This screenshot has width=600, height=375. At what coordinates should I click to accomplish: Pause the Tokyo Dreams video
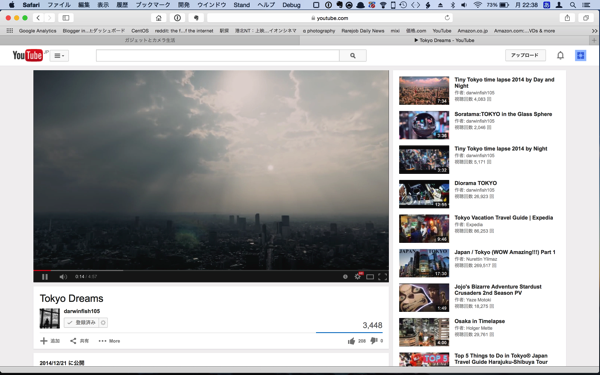click(x=45, y=277)
